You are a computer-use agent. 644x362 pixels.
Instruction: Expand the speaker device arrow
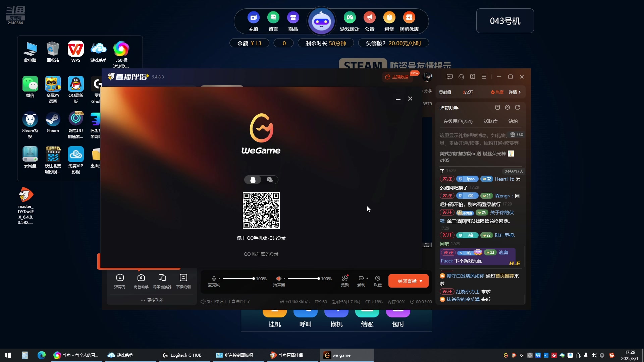[284, 279]
